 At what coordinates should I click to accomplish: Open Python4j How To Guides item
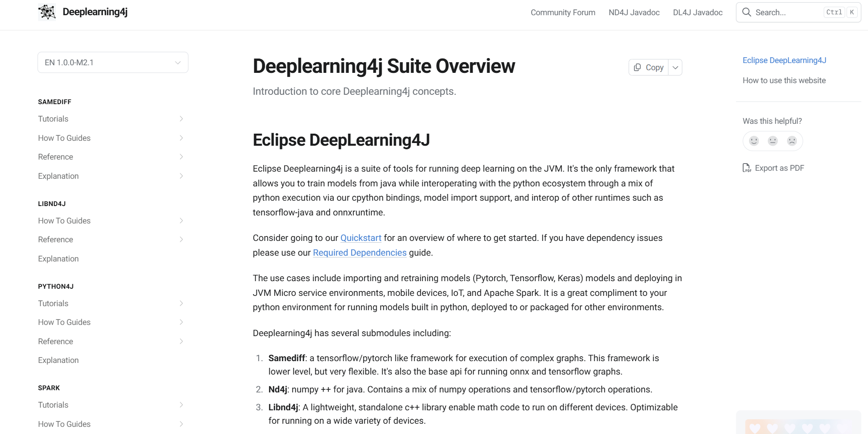click(64, 322)
